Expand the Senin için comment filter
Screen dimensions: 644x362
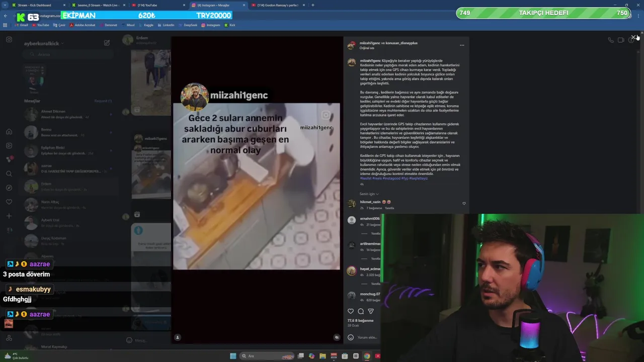coord(369,194)
